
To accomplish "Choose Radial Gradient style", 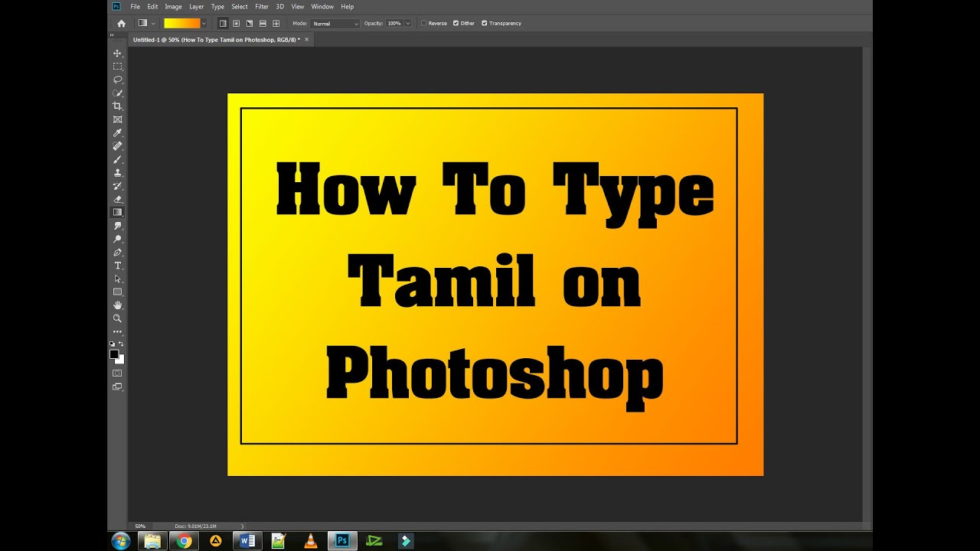I will [x=236, y=24].
